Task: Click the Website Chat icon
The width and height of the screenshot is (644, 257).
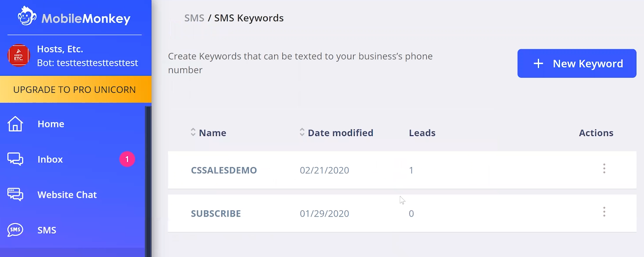Action: point(15,195)
